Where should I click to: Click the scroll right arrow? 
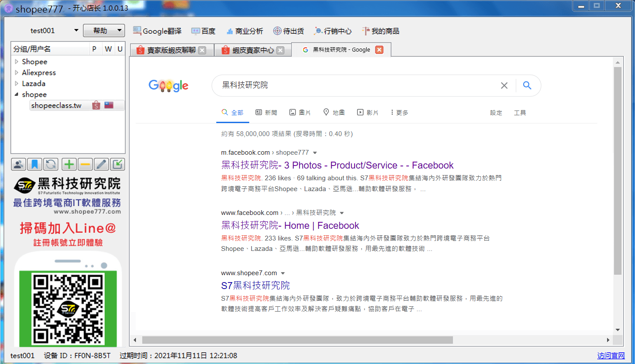click(x=608, y=340)
